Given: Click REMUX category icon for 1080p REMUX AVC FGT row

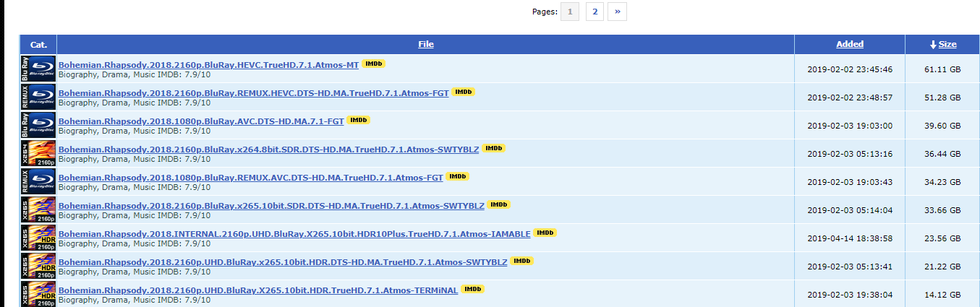Looking at the screenshot, I should [38, 181].
